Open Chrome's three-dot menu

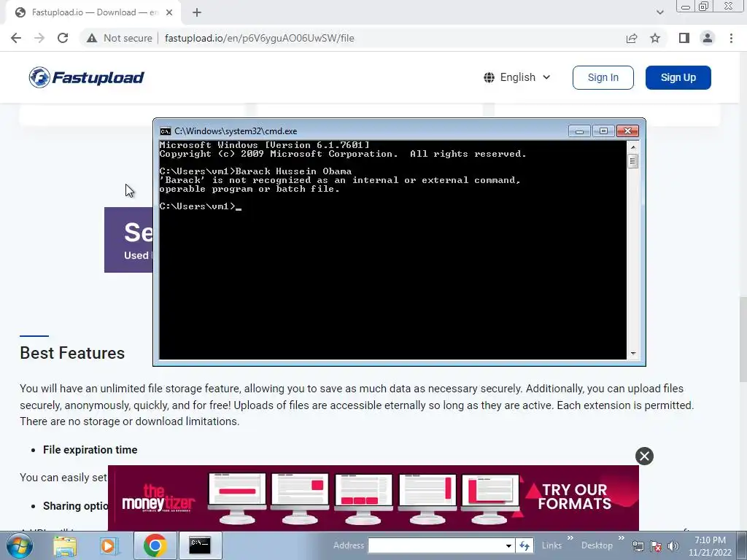click(x=731, y=38)
